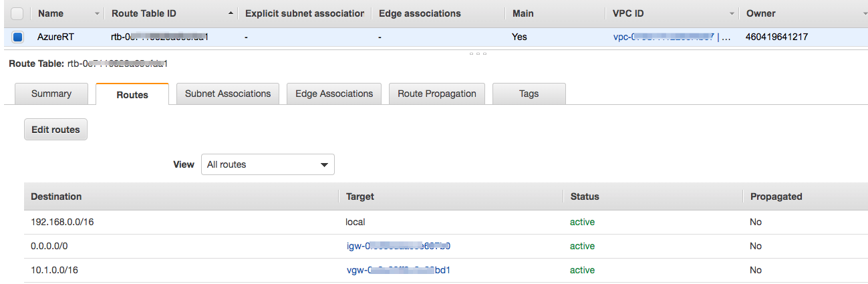Switch to the Summary tab
The image size is (868, 284).
51,94
